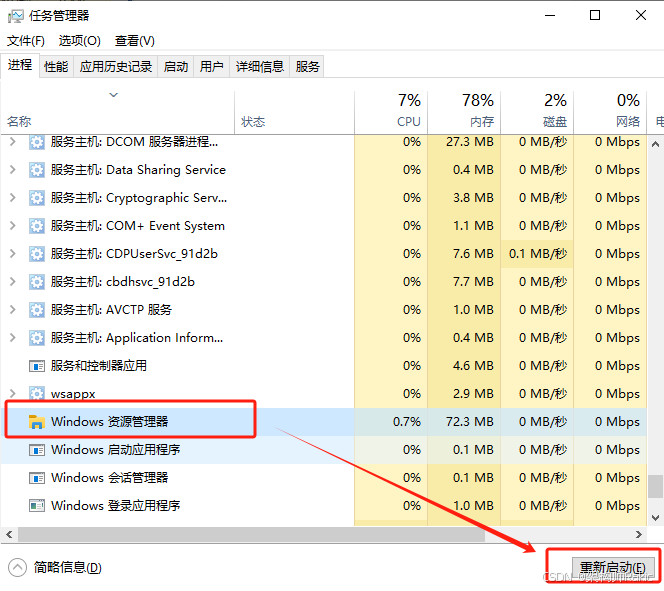Click the gear icon for 服务主机: CDPUserSvc_91d2b
Image resolution: width=664 pixels, height=591 pixels.
[x=37, y=254]
